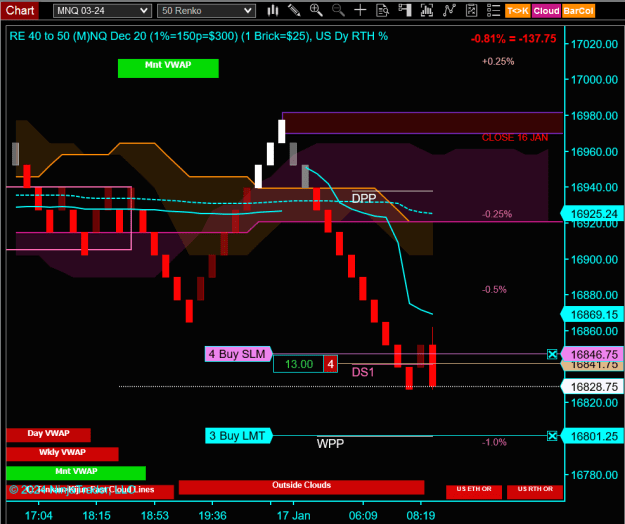Screen dimensions: 625x524
Task: Cancel the 3 Buy LMT order with X
Action: [552, 436]
